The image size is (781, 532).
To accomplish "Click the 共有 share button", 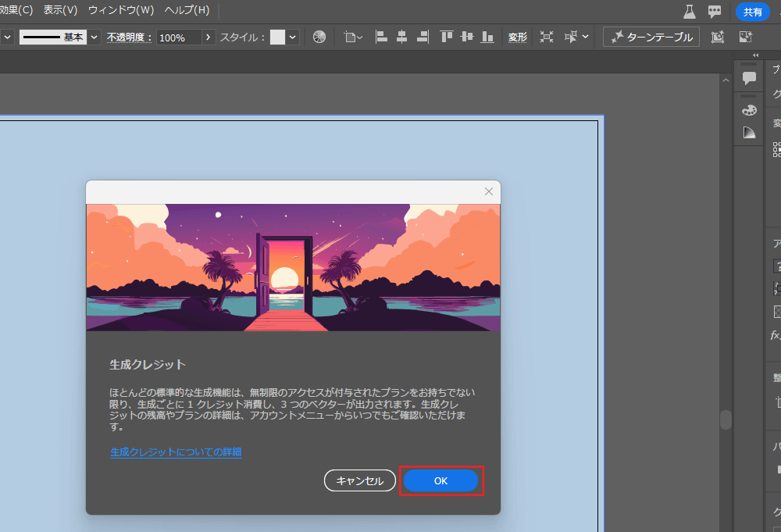I will tap(752, 12).
